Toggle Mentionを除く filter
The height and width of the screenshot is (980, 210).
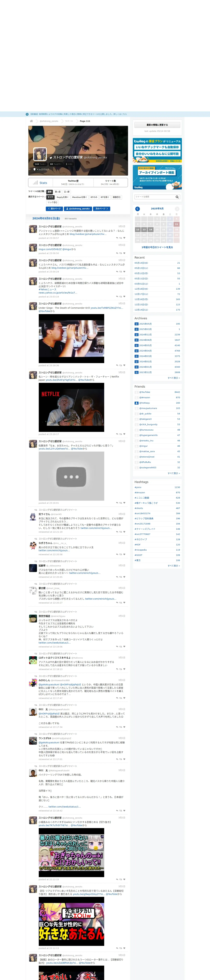[79, 197]
